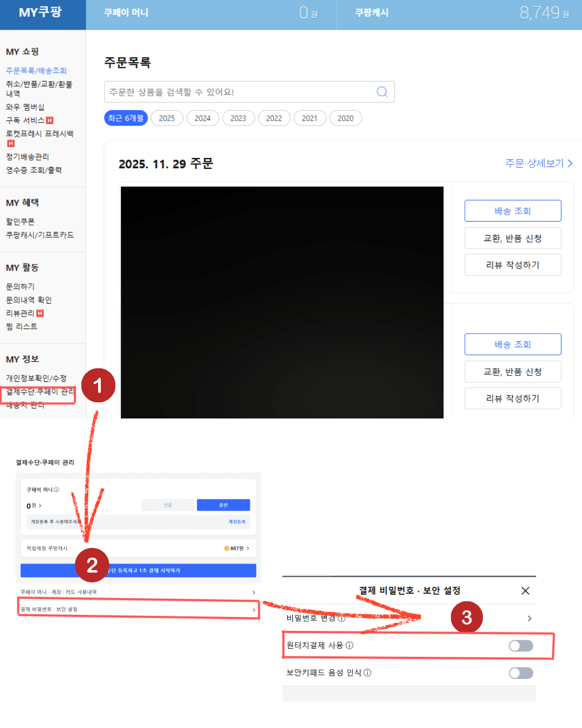
Task: Click the N badge beside 리뷰관리
Action: (x=40, y=313)
